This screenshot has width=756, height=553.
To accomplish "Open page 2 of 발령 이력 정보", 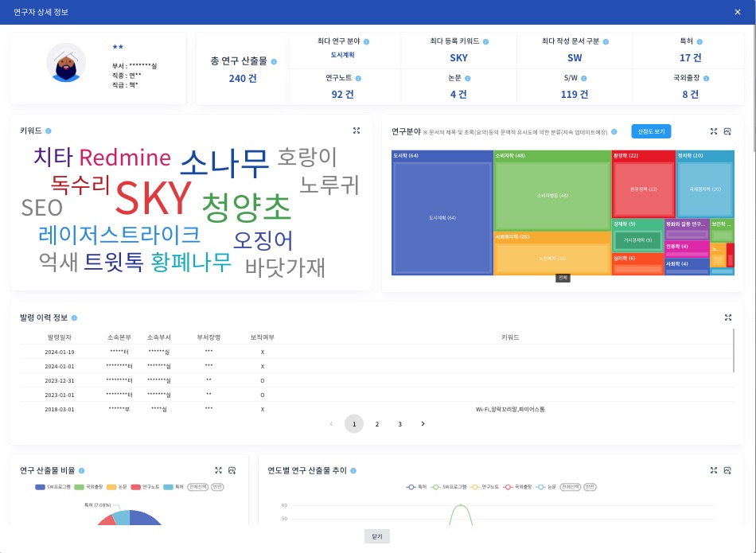I will (x=377, y=424).
